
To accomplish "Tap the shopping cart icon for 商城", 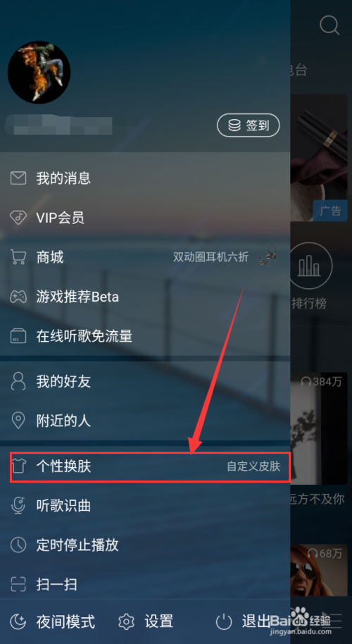I will 18,257.
